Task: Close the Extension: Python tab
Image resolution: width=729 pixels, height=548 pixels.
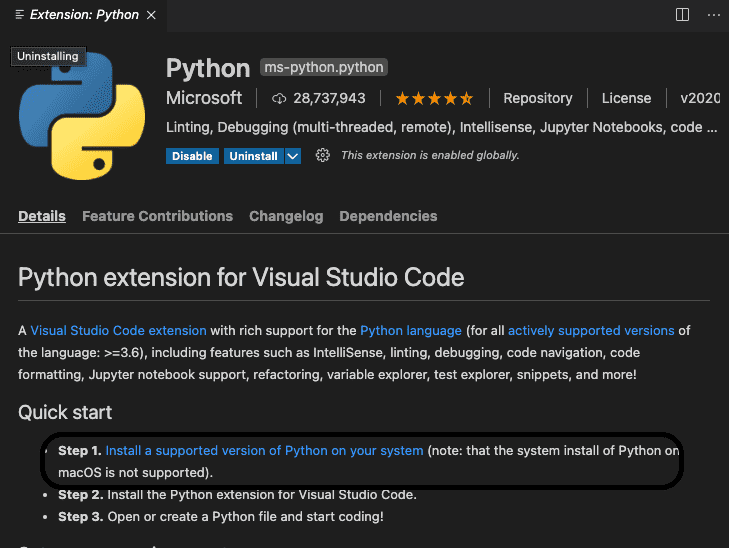Action: (x=150, y=15)
